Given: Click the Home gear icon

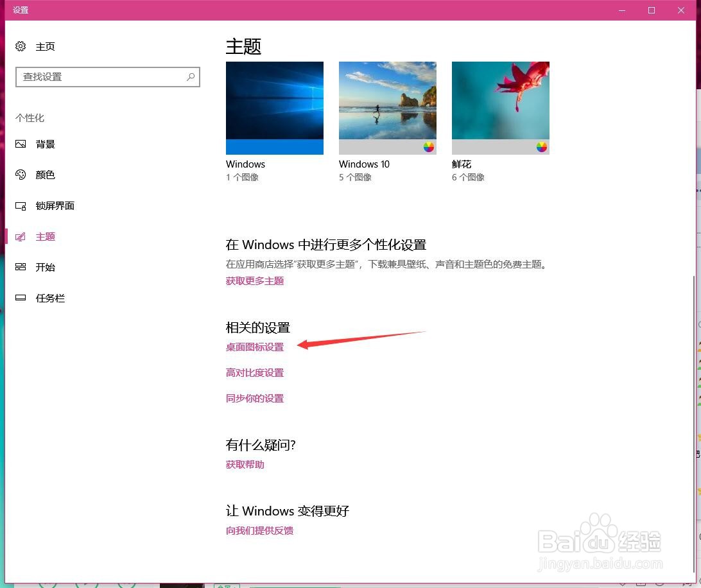Looking at the screenshot, I should [x=21, y=46].
